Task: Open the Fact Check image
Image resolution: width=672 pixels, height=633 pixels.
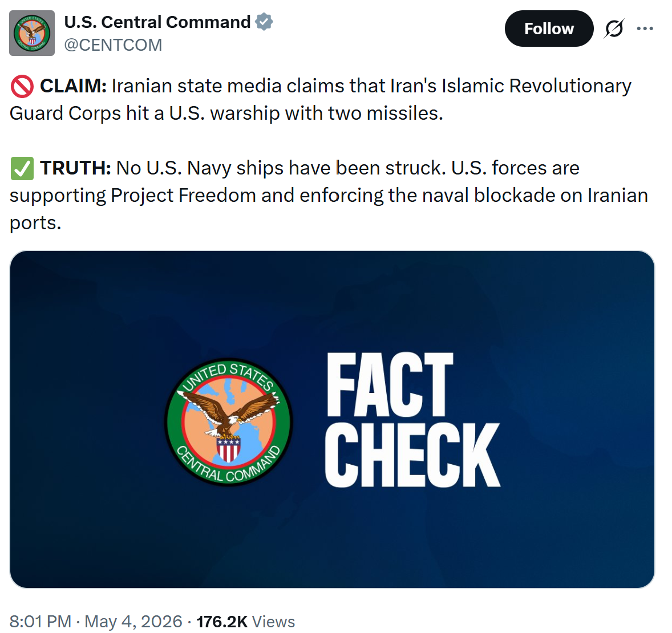Action: tap(332, 419)
